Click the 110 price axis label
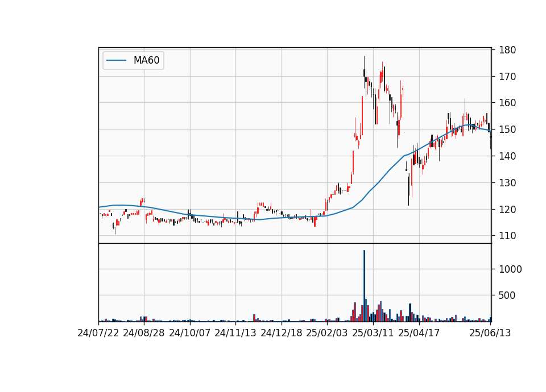Viewport: 546px width, 392px height. click(507, 236)
